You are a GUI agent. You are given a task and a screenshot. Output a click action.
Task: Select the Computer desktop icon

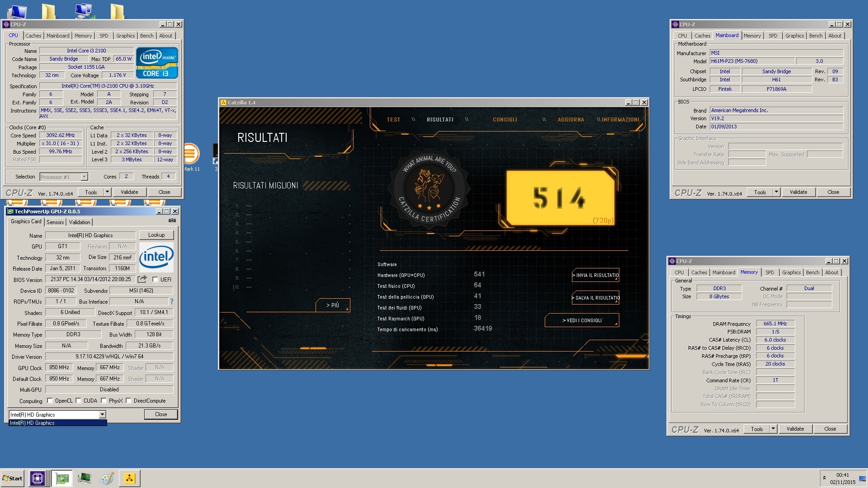(x=17, y=11)
